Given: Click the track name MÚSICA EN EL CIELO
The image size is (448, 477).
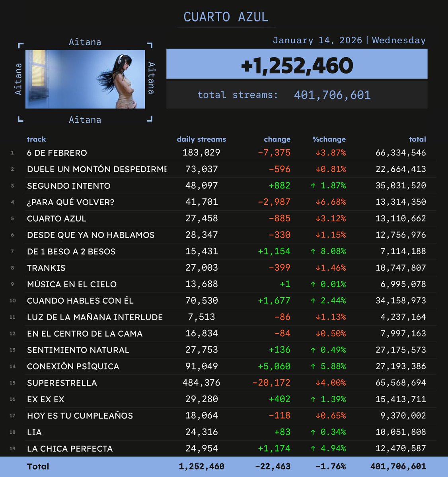Looking at the screenshot, I should 72,284.
